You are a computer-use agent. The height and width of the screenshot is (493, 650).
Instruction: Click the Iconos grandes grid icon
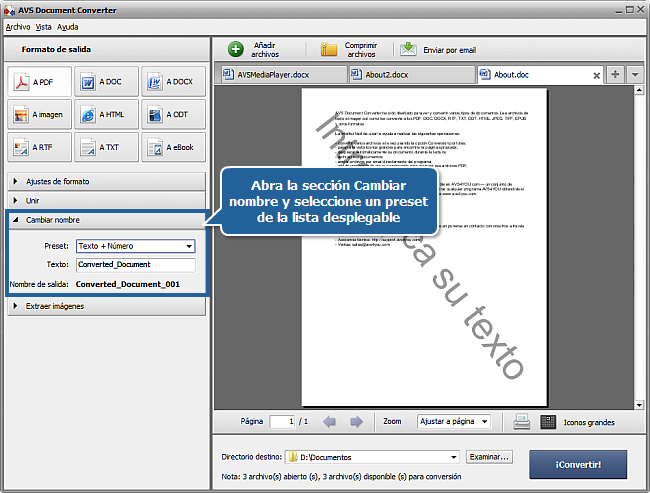click(x=548, y=422)
